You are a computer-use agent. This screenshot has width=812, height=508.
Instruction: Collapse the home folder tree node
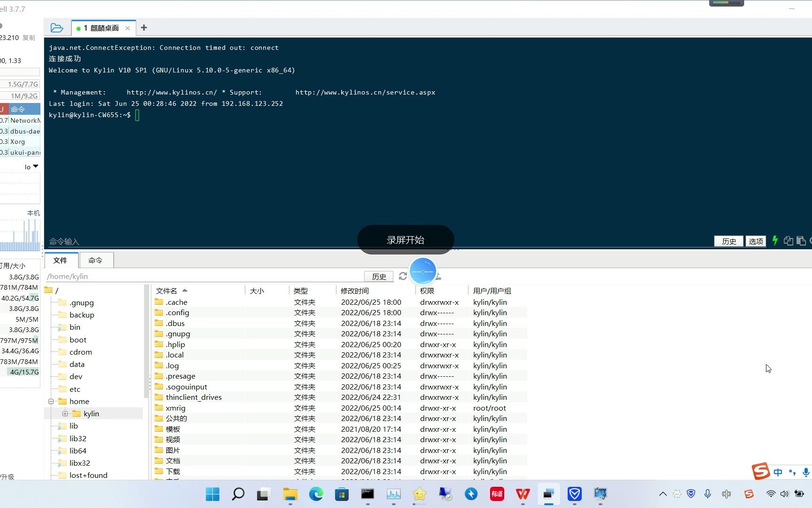point(51,401)
